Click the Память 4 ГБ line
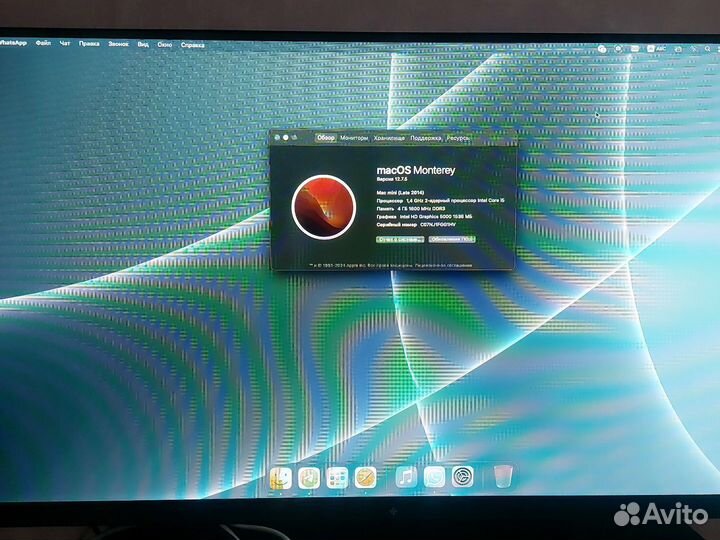Screen dimensions: 720x540 point(411,208)
